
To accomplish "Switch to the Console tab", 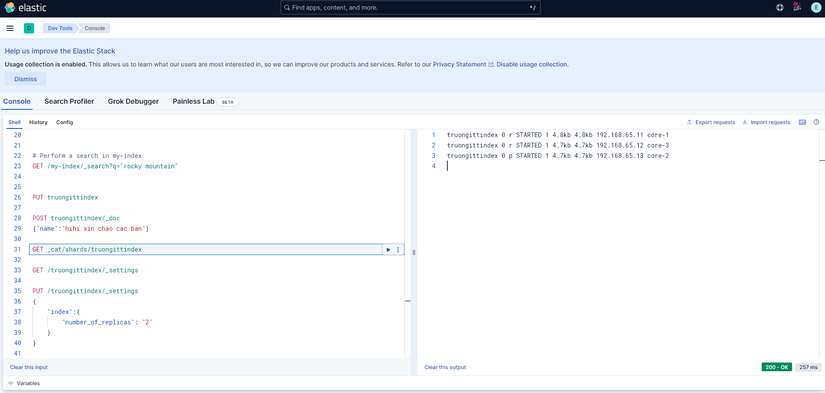I will pos(17,102).
